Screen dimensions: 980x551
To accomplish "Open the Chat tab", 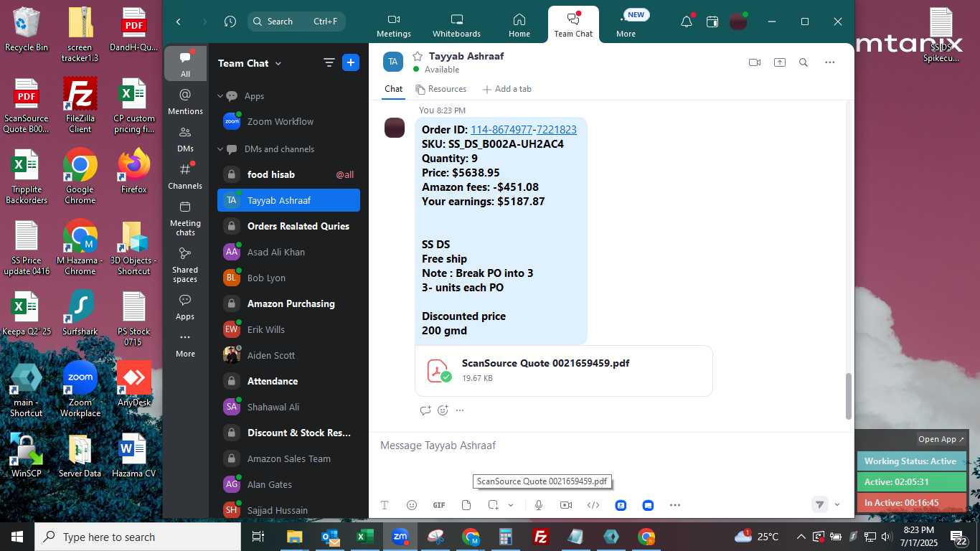I will tap(394, 89).
